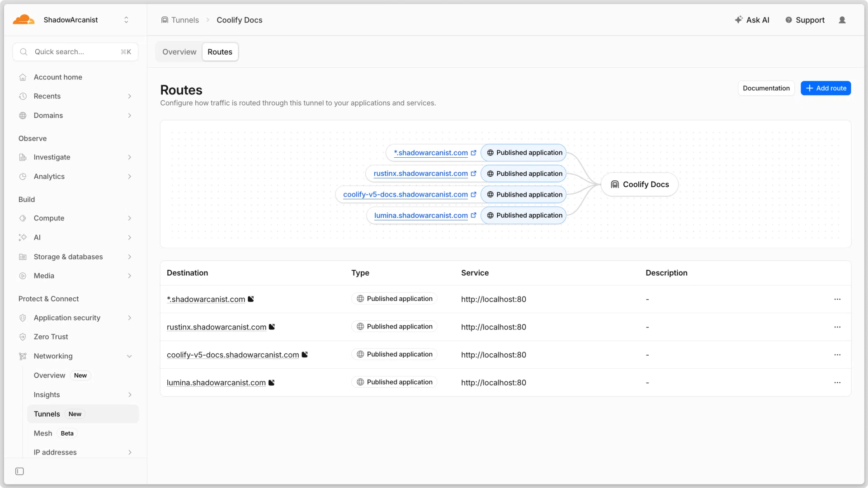Open rustinx.shadowarcanist.com link in the table
The height and width of the screenshot is (488, 868).
tap(217, 327)
